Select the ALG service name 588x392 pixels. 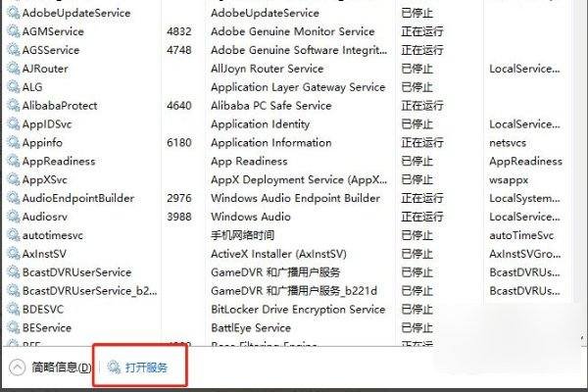(32, 87)
